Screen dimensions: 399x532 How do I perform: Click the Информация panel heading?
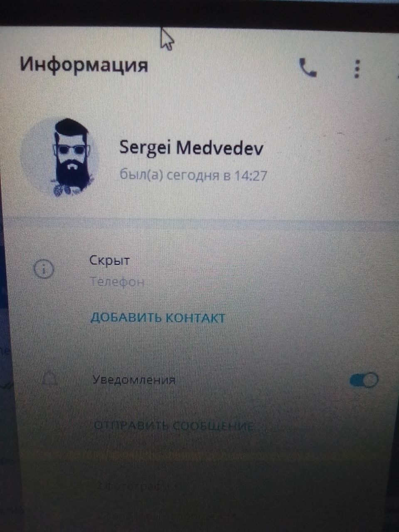click(84, 65)
